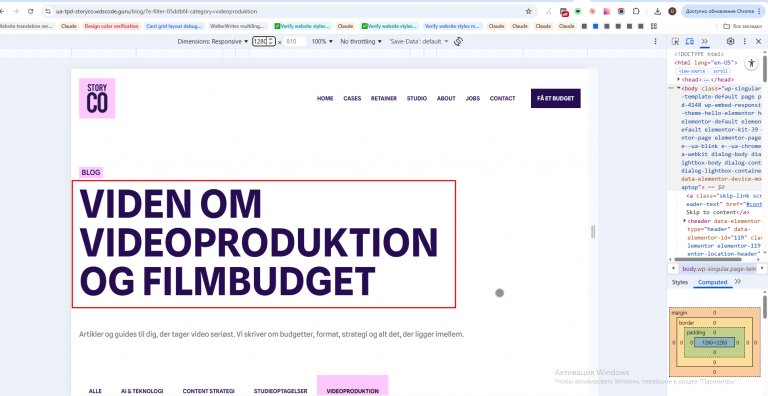This screenshot has height=396, width=768.
Task: Click the extension icon with red badge
Action: [564, 12]
